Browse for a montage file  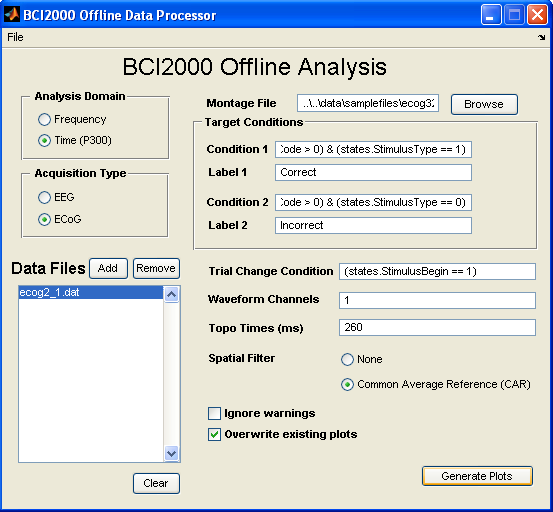click(x=484, y=104)
